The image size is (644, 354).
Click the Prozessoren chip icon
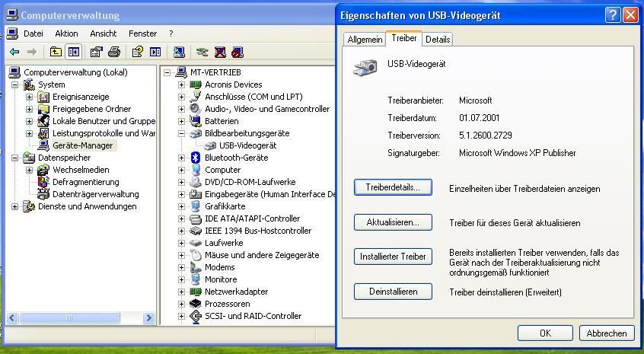click(196, 304)
